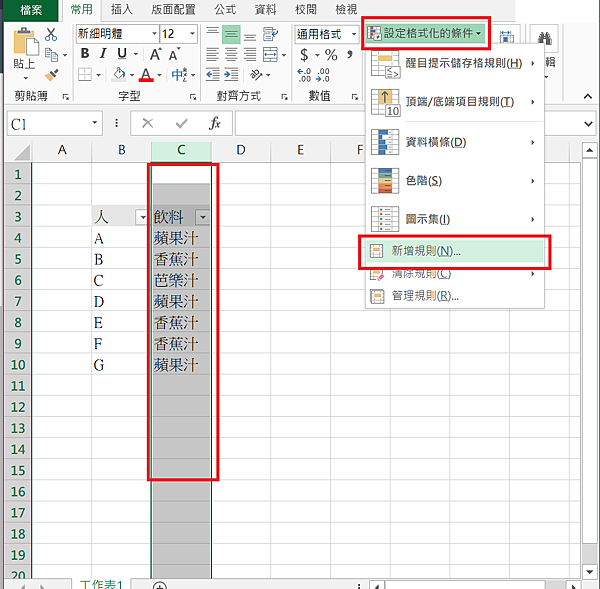600x589 pixels.
Task: Toggle middle vertical alignment
Action: [x=231, y=35]
